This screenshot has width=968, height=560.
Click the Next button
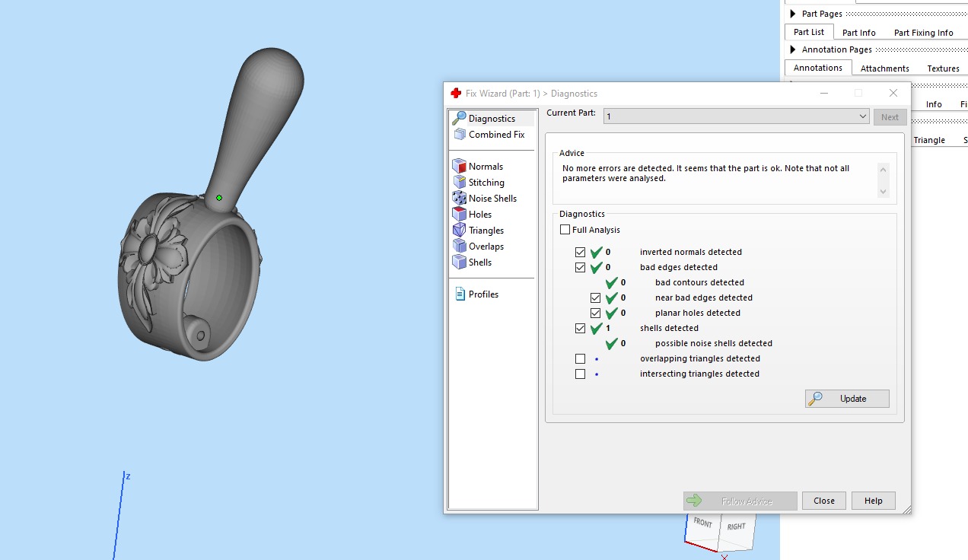pyautogui.click(x=890, y=117)
